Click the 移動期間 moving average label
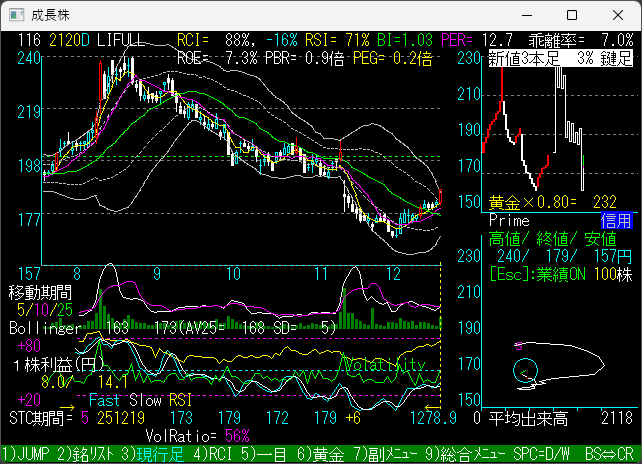The height and width of the screenshot is (464, 642). (40, 292)
